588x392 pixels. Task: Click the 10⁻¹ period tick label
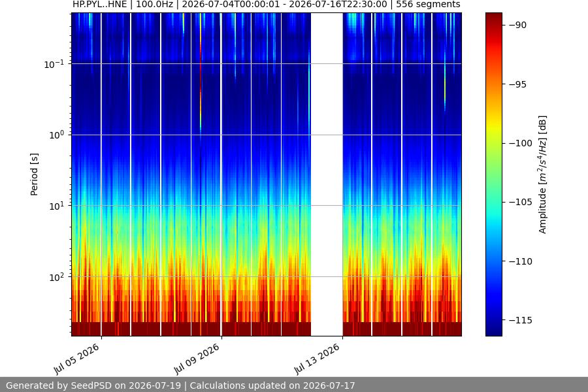click(x=54, y=64)
